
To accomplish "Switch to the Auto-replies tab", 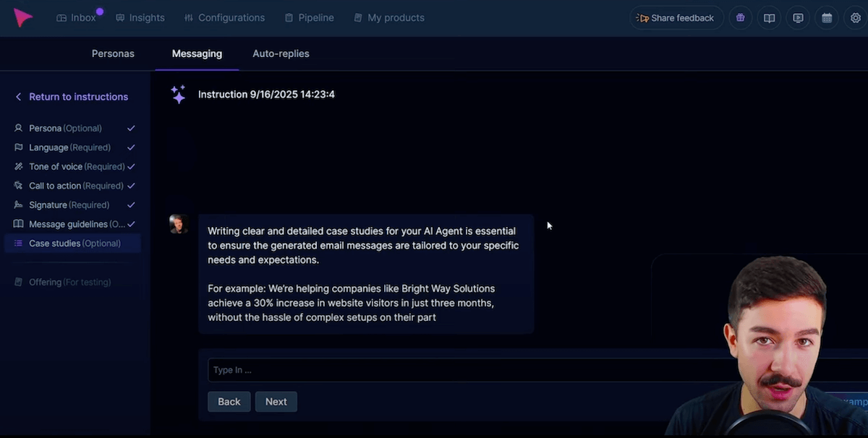I will point(281,53).
